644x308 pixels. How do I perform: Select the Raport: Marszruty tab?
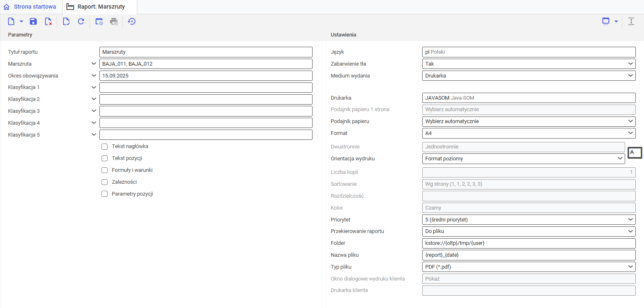pyautogui.click(x=100, y=7)
